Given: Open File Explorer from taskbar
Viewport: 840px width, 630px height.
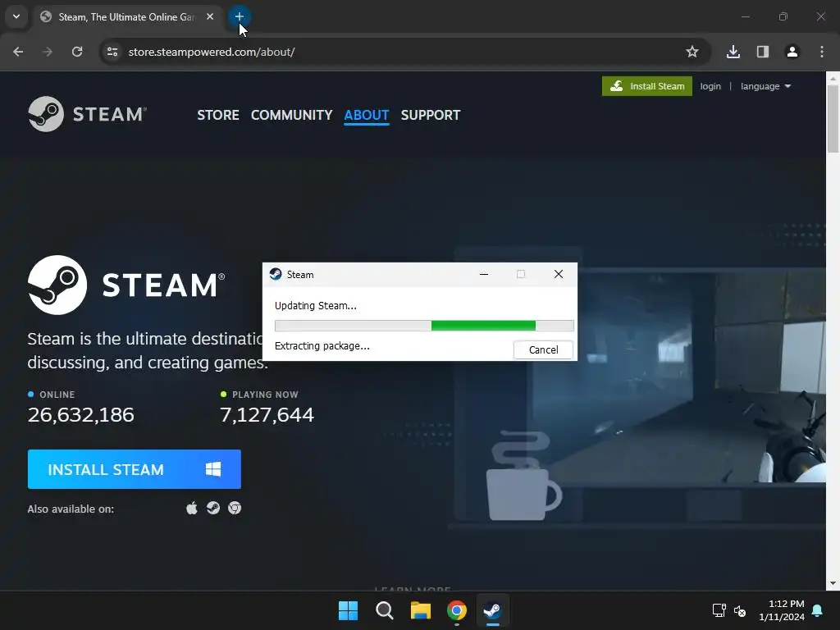Looking at the screenshot, I should (421, 610).
